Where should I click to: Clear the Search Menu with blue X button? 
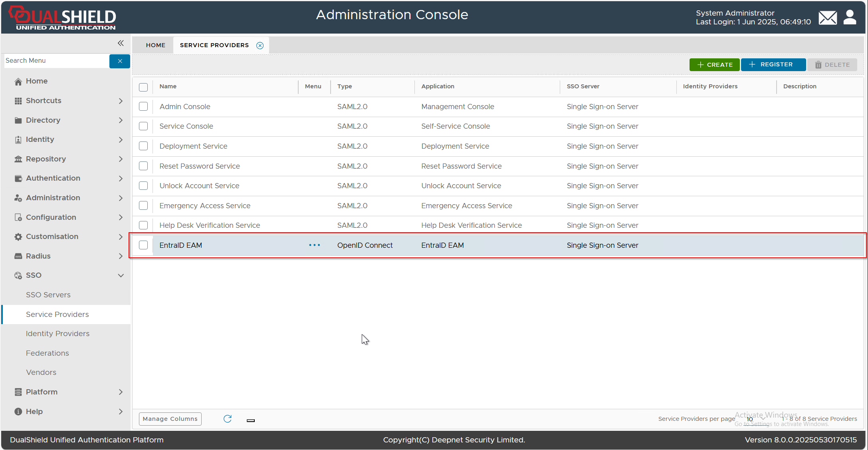click(x=120, y=61)
